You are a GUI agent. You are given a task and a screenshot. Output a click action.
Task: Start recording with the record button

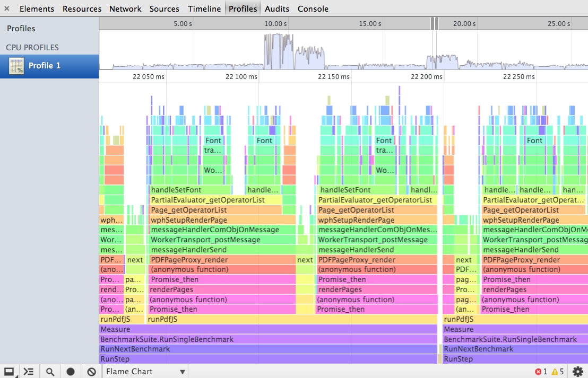[71, 372]
